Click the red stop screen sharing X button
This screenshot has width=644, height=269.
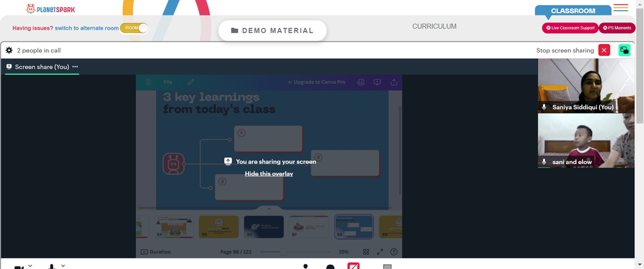tap(604, 50)
